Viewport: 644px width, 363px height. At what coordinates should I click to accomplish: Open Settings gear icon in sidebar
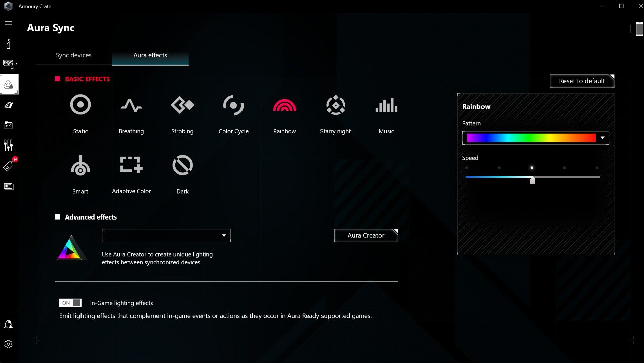pos(8,344)
